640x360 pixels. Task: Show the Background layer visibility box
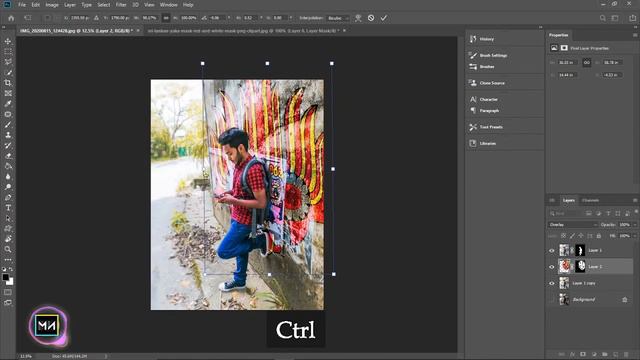tap(552, 299)
